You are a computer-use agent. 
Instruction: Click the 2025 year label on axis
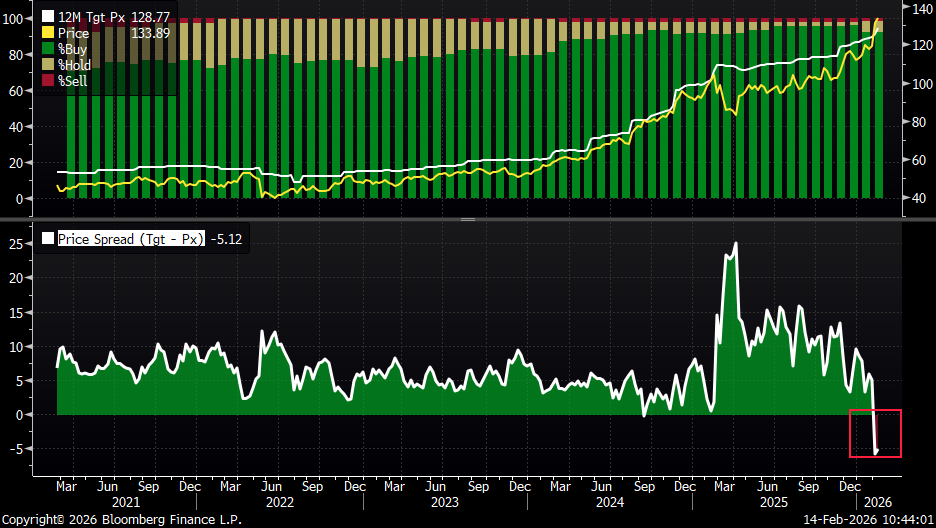click(x=774, y=502)
